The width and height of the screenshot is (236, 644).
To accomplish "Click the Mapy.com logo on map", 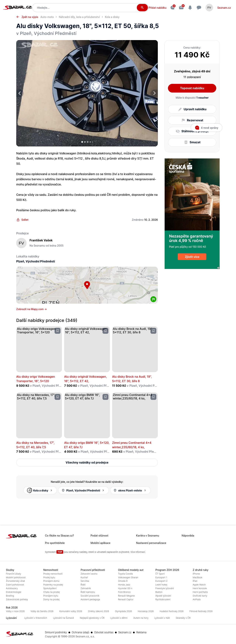I will pos(153,299).
